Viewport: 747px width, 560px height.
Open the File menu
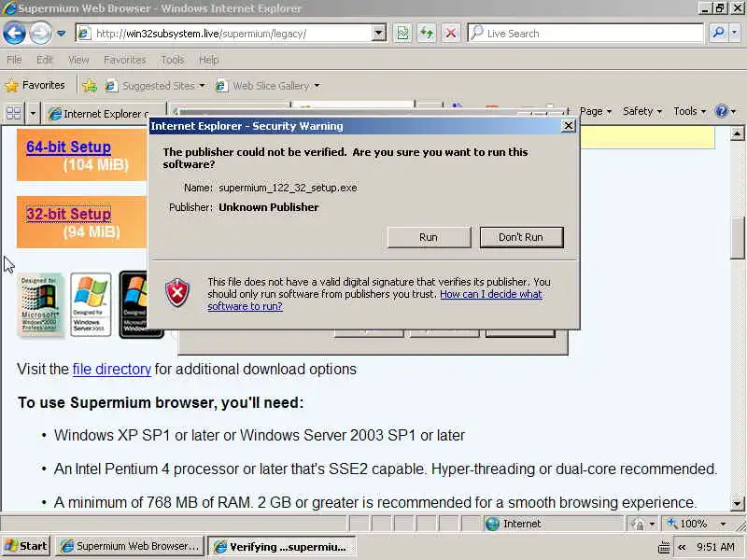coord(14,60)
